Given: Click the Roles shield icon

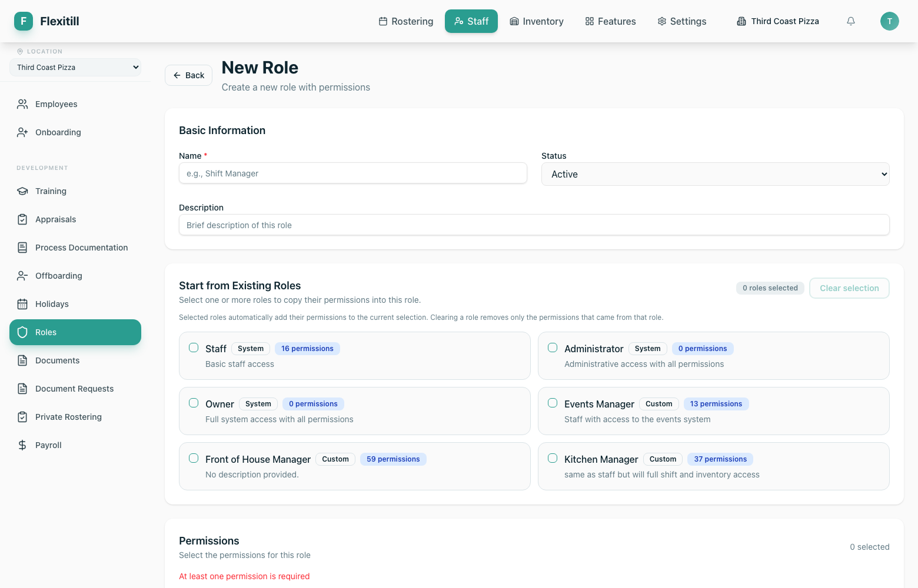Looking at the screenshot, I should tap(22, 332).
